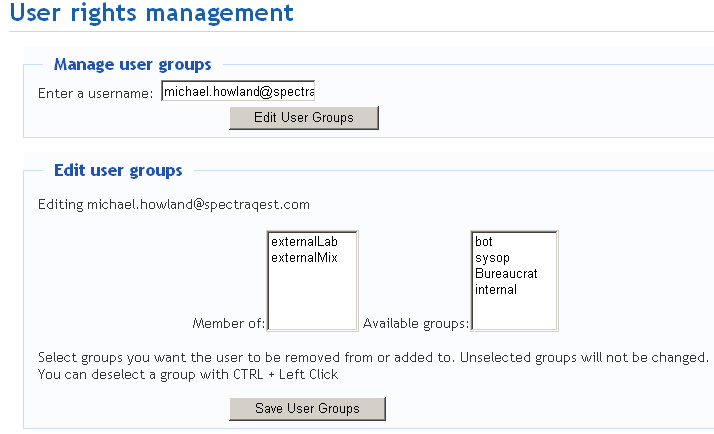Click the 'Enter a username:' label
Viewport: 714px width, 434px height.
coord(95,93)
